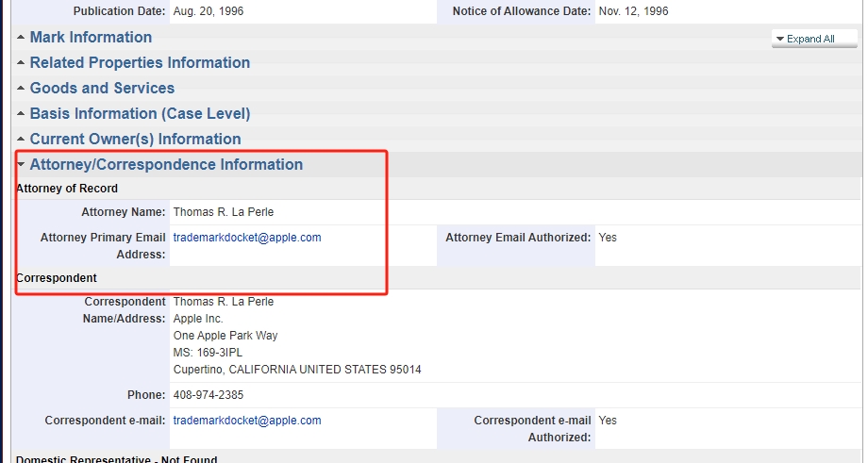
Task: Open the Correspondent e-mail trademarkdocket@apple.com link
Action: [247, 421]
